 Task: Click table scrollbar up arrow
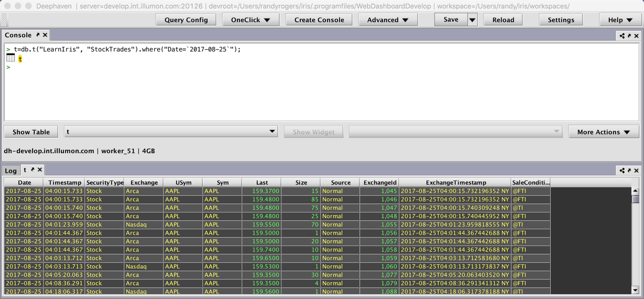(635, 191)
